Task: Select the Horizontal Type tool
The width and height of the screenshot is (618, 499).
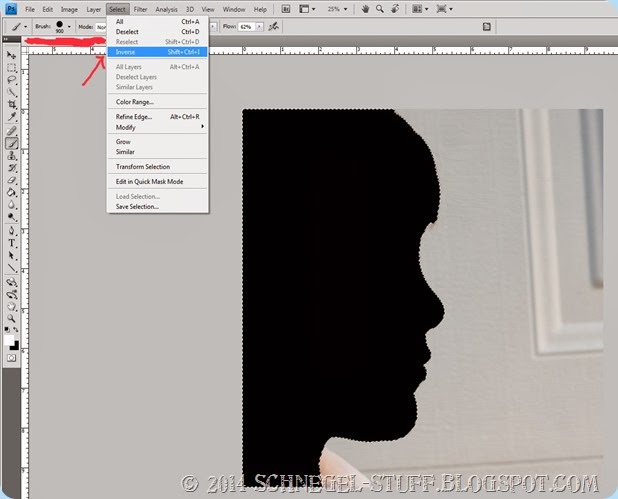Action: tap(12, 243)
